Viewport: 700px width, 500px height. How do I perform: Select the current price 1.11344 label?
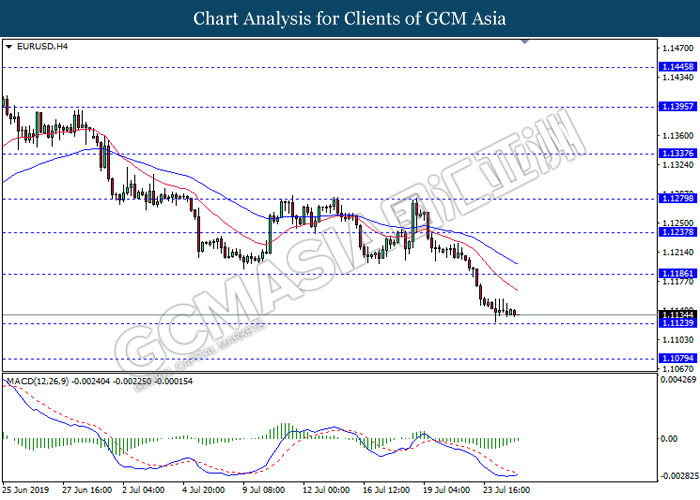coord(678,315)
